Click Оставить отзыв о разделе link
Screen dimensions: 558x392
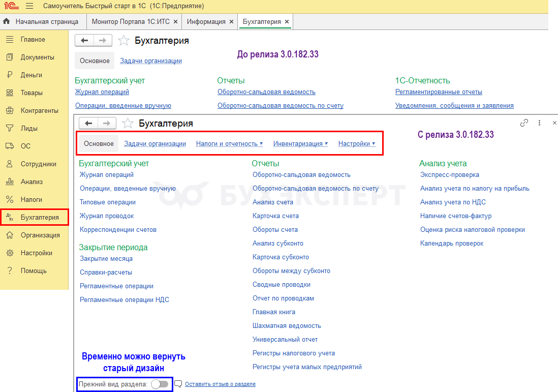click(x=220, y=384)
